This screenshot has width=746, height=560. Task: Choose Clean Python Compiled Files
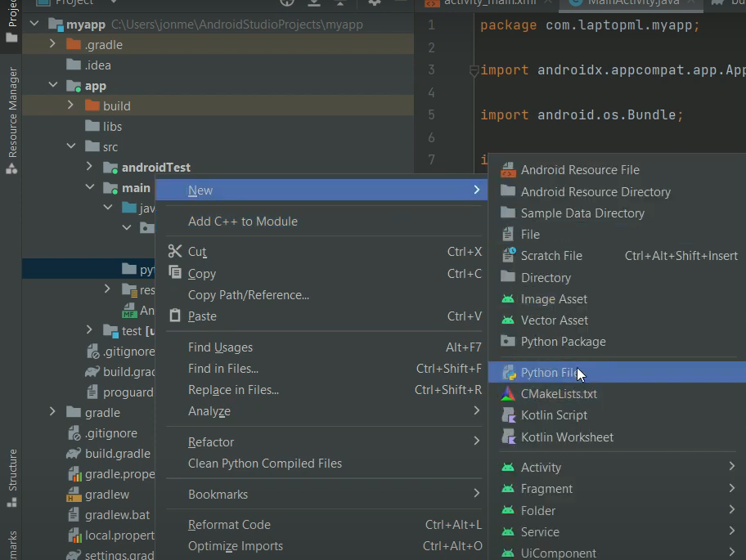coord(265,464)
